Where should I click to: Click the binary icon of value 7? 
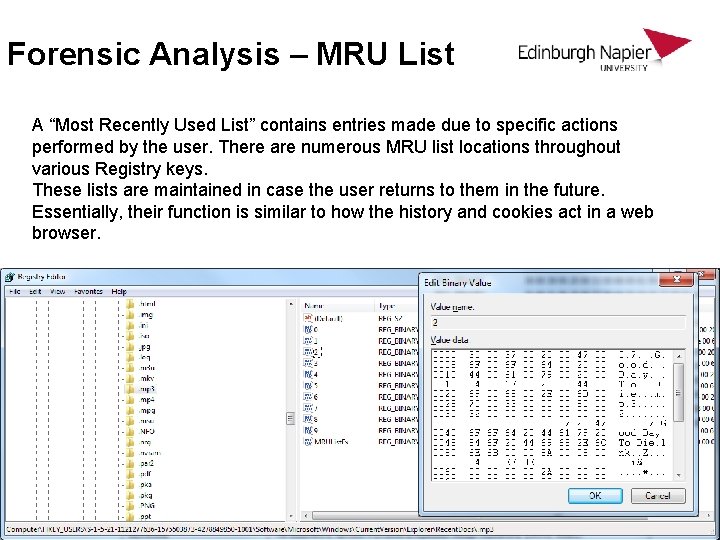[308, 408]
